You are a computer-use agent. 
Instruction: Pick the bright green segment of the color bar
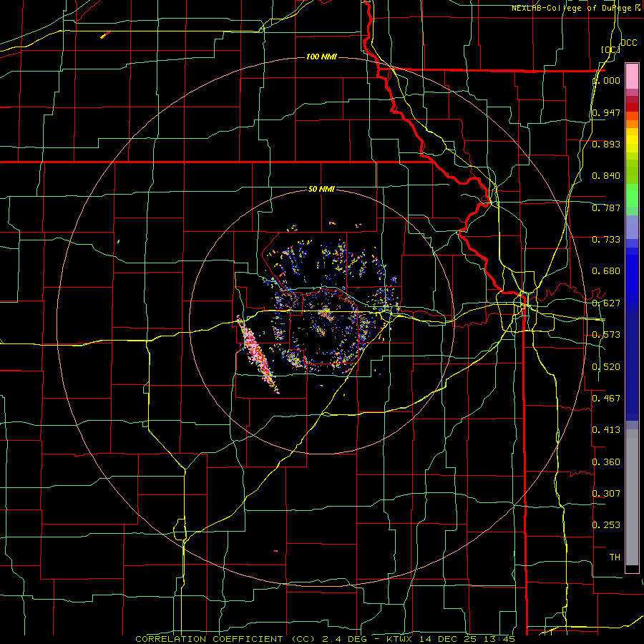(632, 195)
